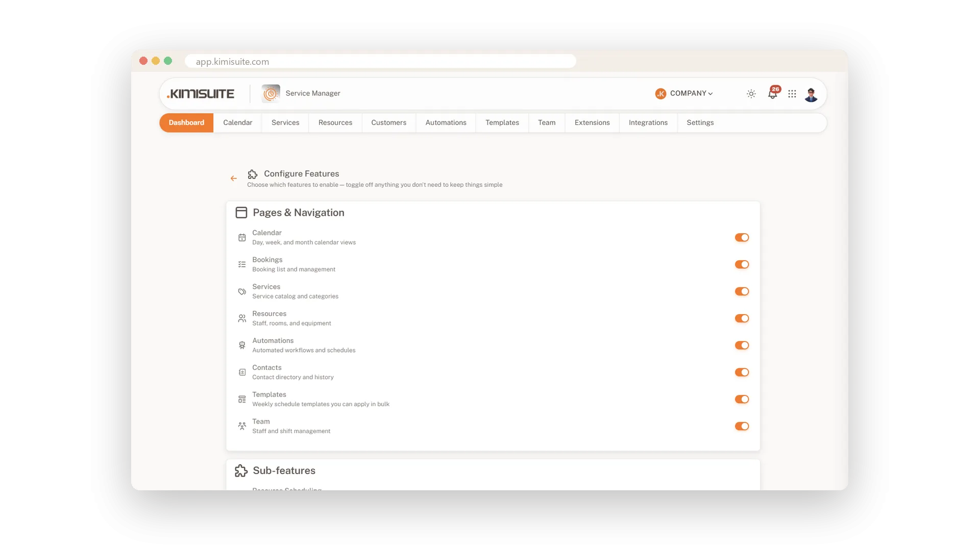The image size is (980, 551).
Task: Click 'Automated workflows and schedules' description
Action: coord(304,350)
